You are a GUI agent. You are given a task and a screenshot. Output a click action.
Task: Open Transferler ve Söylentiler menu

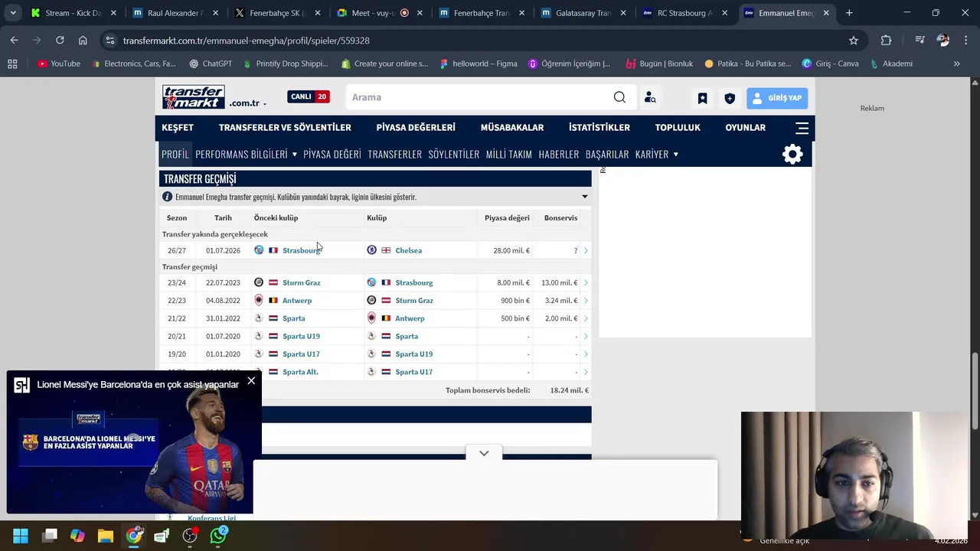coord(285,128)
